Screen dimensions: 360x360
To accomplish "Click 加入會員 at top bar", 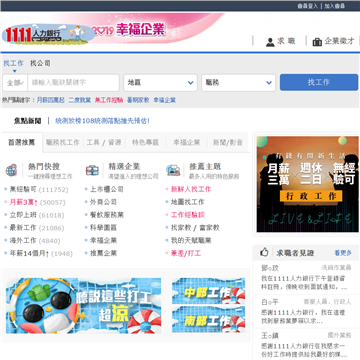I will [x=334, y=6].
